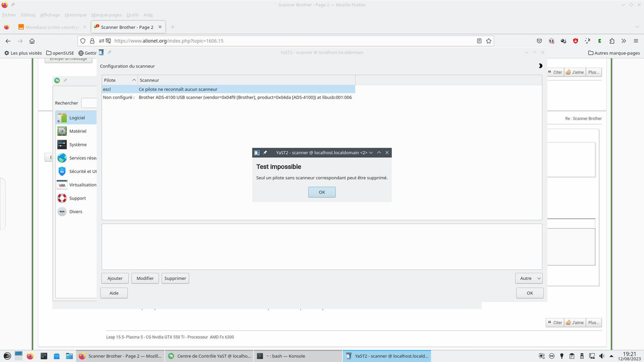The height and width of the screenshot is (362, 644).
Task: Open the uBlock red shield extension icon
Action: pos(576,41)
